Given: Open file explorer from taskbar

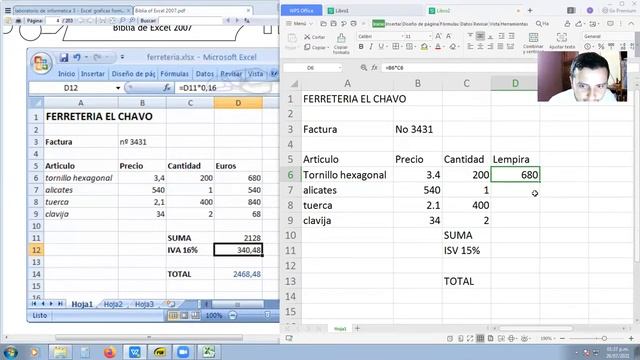Looking at the screenshot, I should tap(60, 352).
